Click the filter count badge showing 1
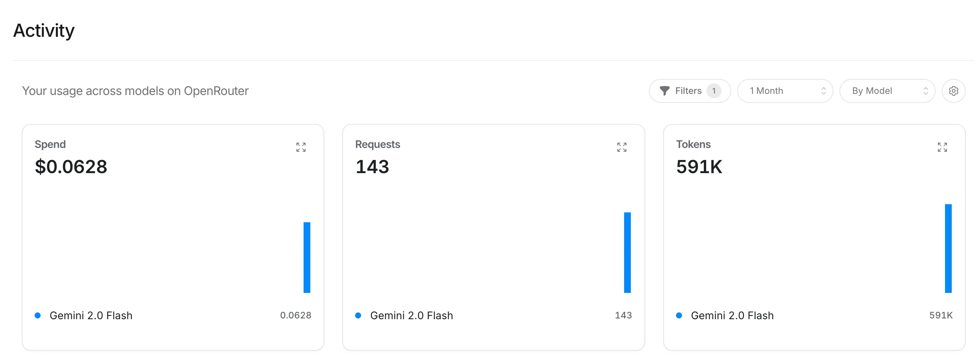The image size is (980, 362). (x=714, y=90)
